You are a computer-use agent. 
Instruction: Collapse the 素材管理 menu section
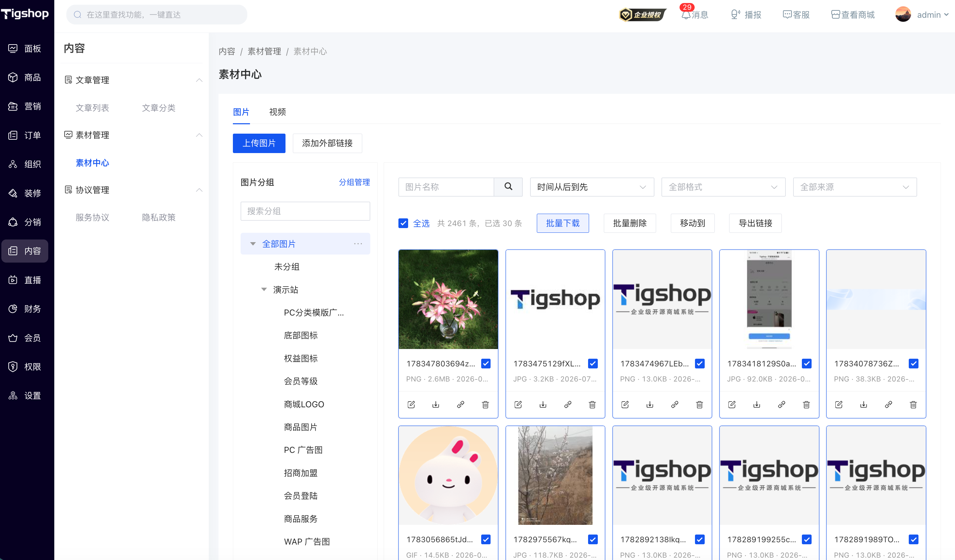[x=199, y=135]
